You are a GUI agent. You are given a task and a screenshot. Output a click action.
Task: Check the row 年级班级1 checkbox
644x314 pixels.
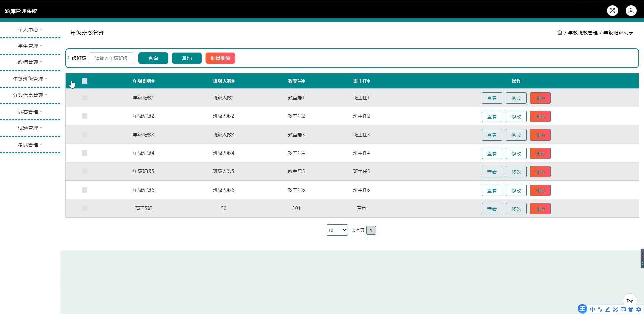coord(85,98)
